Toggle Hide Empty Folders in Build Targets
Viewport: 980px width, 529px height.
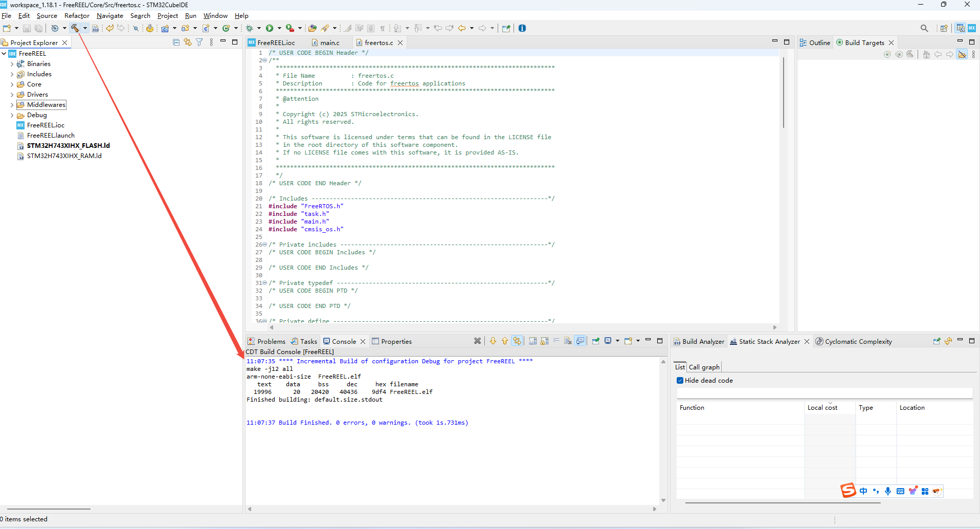click(962, 55)
